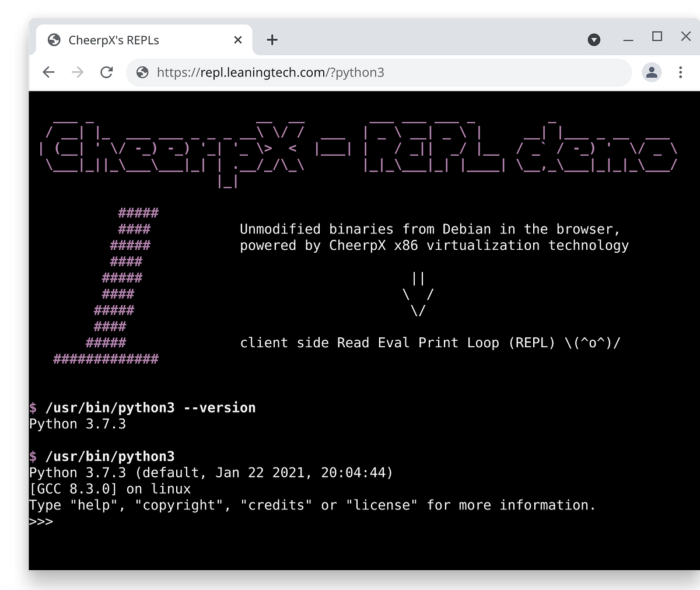Click the globe icon in the address bar
The image size is (700, 590).
point(142,72)
